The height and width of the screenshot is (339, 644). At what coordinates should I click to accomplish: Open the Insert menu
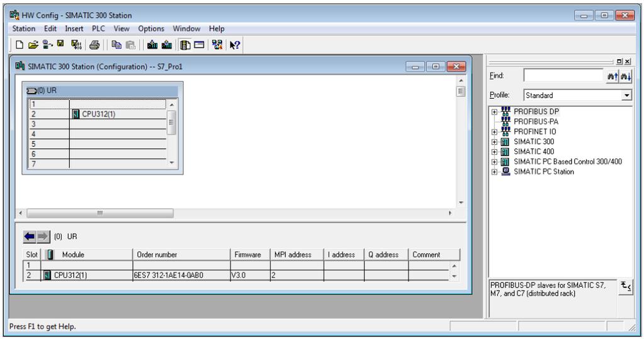pos(74,29)
